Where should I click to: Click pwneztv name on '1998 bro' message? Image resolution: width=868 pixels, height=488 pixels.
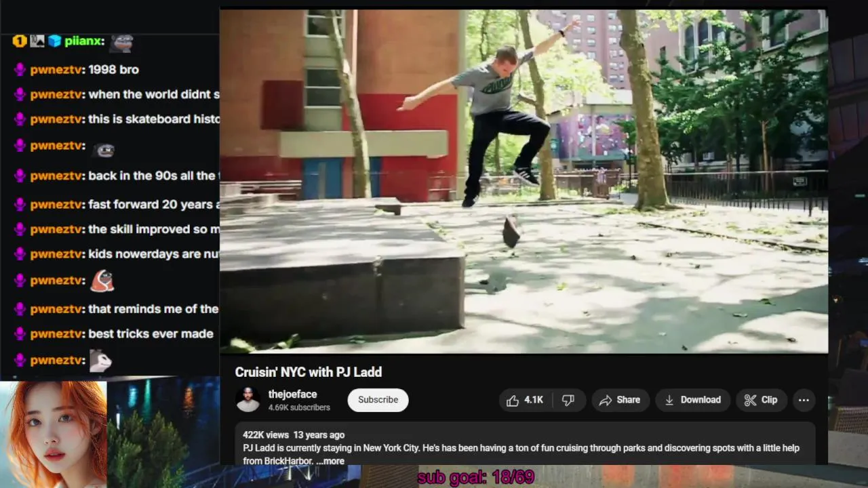click(57, 69)
